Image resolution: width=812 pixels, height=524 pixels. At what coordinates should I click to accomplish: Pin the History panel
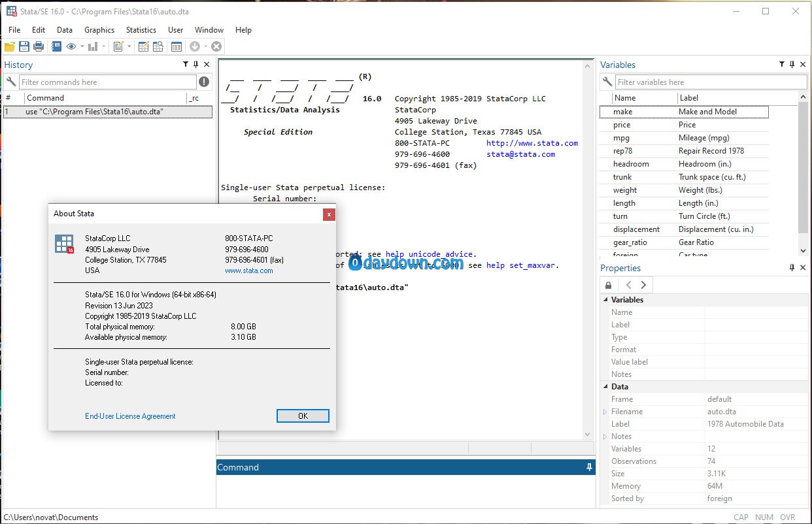(196, 65)
